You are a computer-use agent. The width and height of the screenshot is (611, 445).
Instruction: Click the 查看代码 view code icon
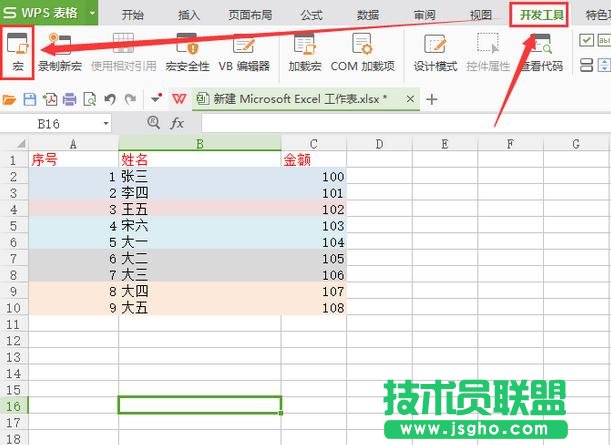click(541, 50)
